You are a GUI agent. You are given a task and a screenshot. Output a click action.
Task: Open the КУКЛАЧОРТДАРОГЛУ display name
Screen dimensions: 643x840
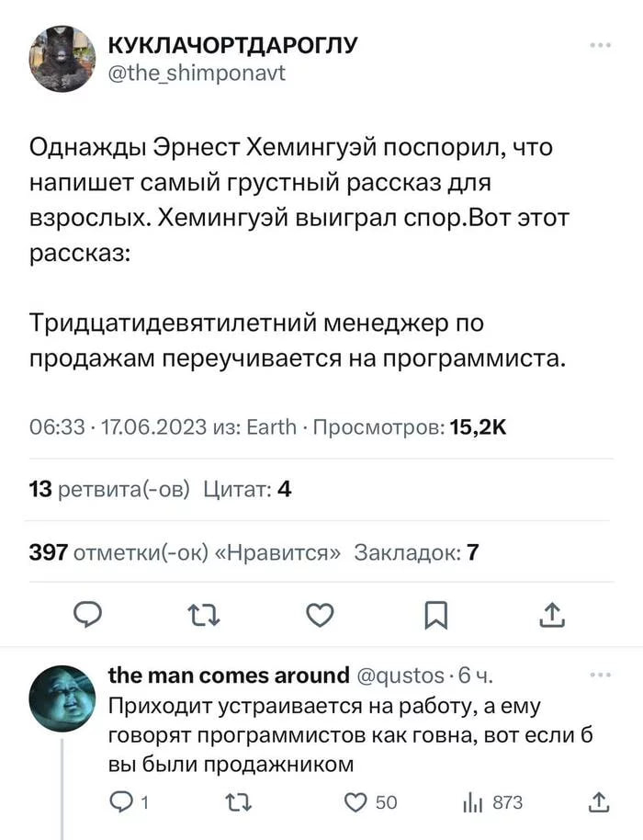(x=233, y=46)
